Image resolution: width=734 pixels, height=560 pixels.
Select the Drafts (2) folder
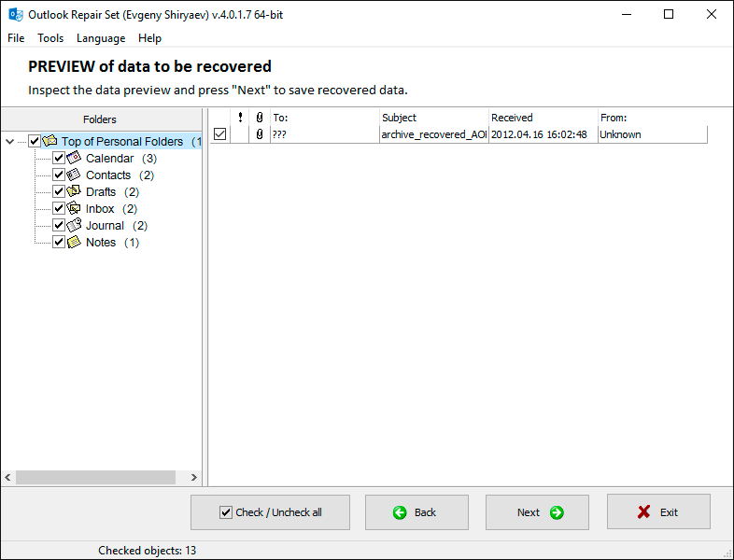112,192
